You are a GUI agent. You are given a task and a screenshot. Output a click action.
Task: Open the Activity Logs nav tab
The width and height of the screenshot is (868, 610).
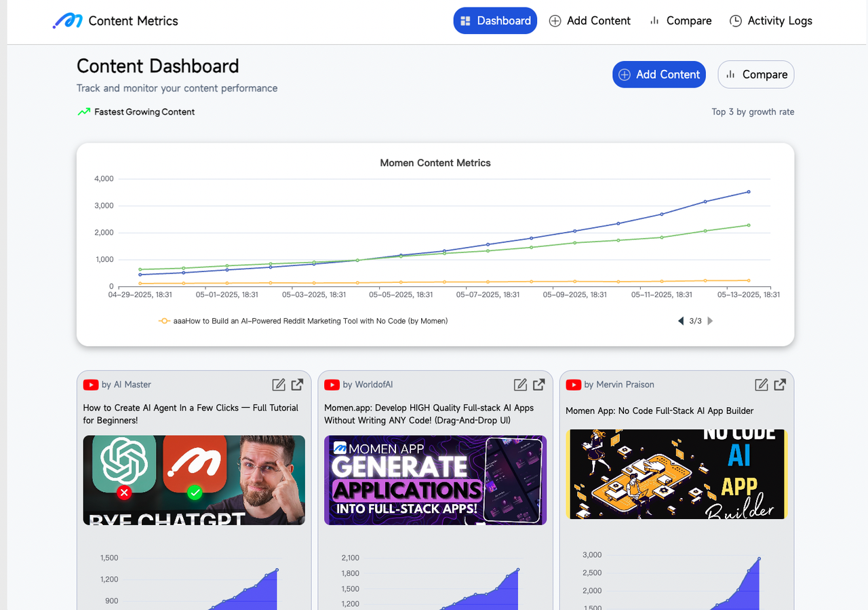771,21
